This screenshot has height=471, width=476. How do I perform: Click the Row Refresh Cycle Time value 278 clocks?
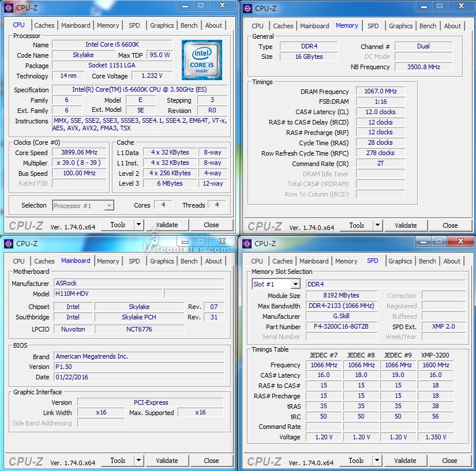pyautogui.click(x=380, y=153)
